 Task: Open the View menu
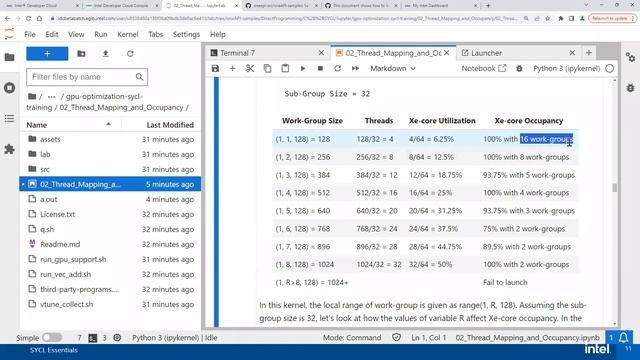click(x=76, y=34)
